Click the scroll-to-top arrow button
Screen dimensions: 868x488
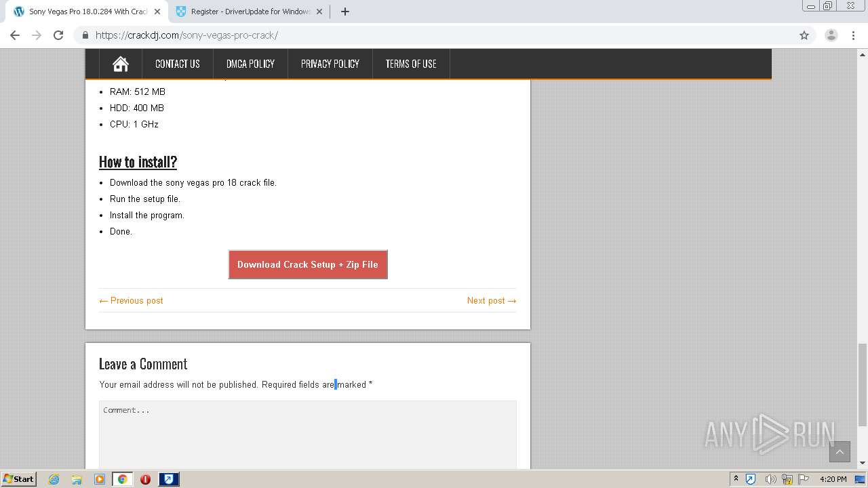[840, 452]
